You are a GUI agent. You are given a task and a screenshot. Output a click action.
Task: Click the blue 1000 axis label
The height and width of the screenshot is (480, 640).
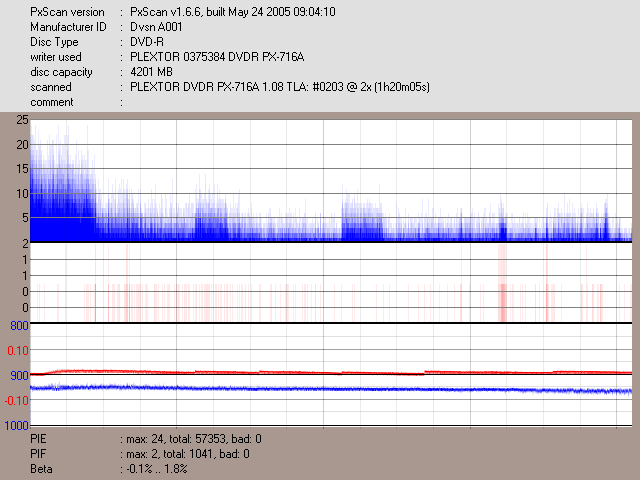[x=17, y=426]
